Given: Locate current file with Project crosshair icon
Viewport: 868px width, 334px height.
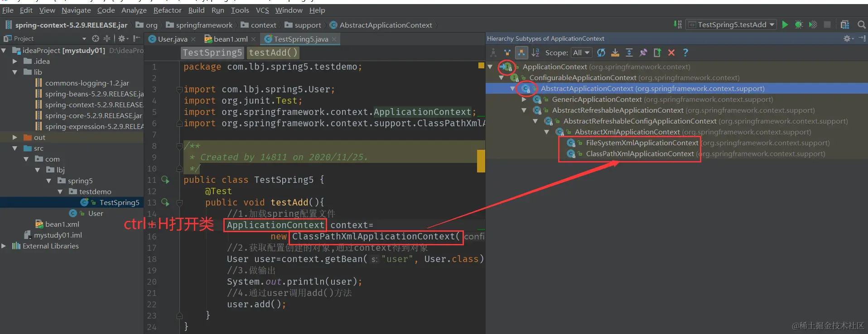Looking at the screenshot, I should point(95,38).
